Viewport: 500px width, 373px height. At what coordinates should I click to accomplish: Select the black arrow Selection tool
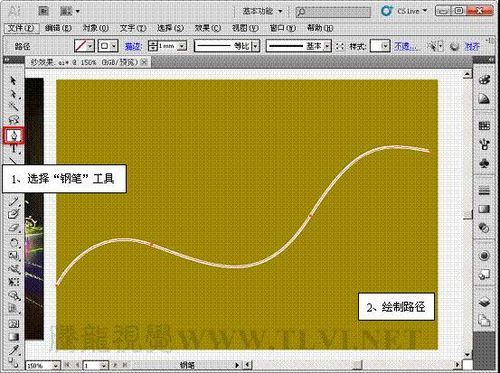point(13,81)
